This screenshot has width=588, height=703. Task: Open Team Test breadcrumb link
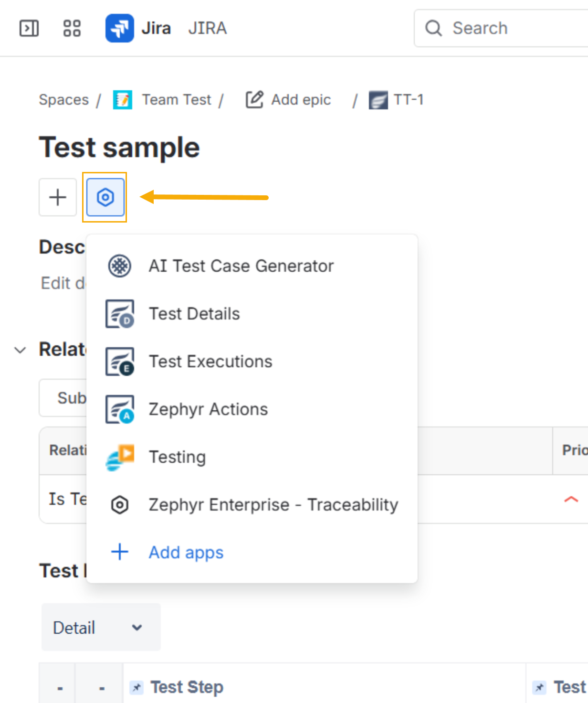tap(177, 100)
